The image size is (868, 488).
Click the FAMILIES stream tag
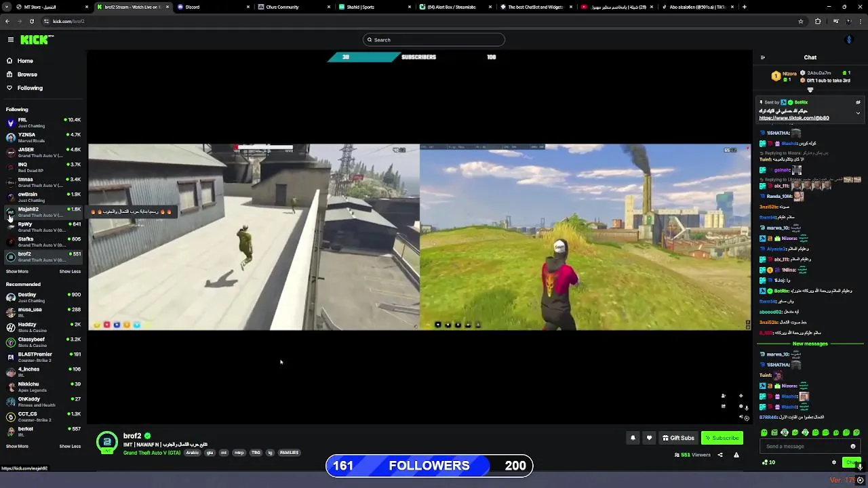tap(289, 453)
